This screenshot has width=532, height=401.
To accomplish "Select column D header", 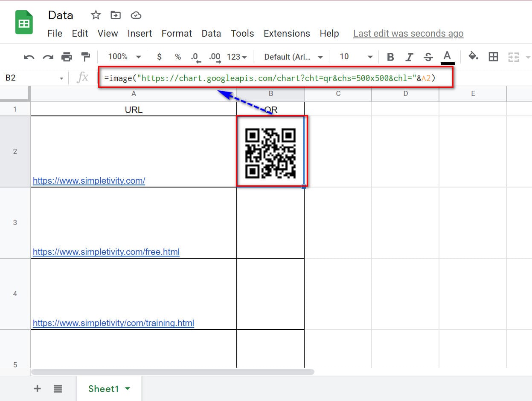I will click(405, 94).
